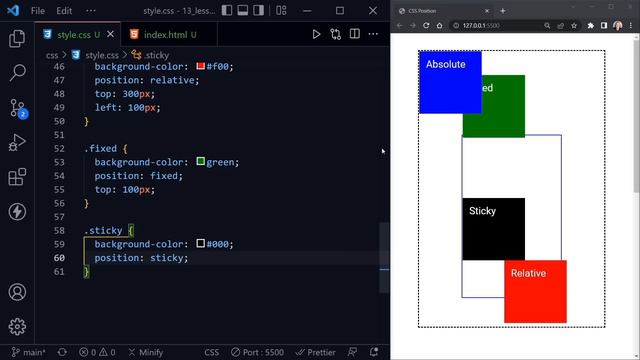Select the style.css editor tab

click(78, 35)
